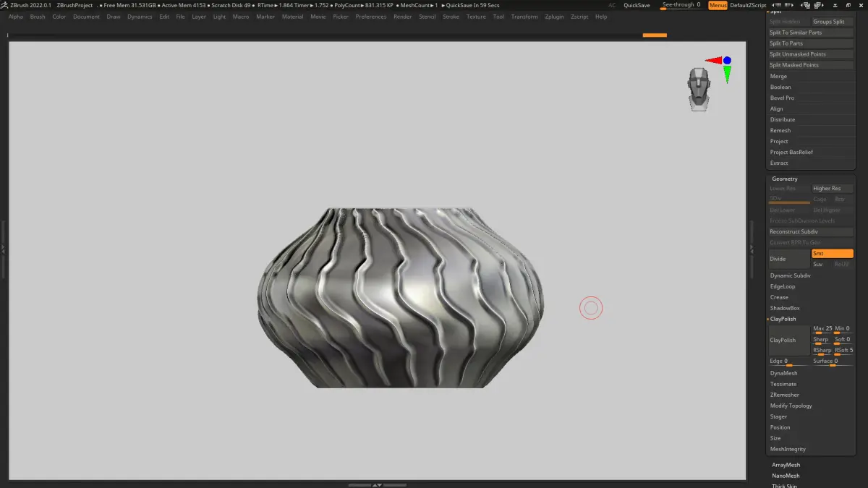Click the head-shaped camera view orientation icon
The width and height of the screenshot is (868, 488).
point(698,90)
